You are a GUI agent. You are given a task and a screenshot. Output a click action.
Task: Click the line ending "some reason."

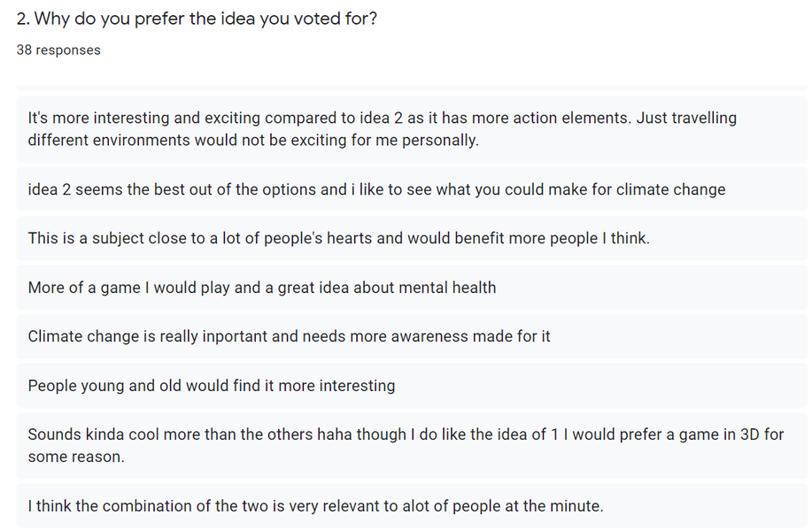[76, 457]
